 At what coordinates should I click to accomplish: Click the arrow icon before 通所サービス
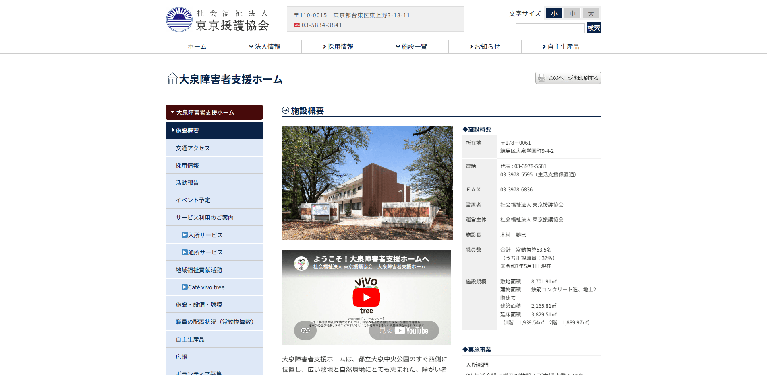tap(184, 252)
